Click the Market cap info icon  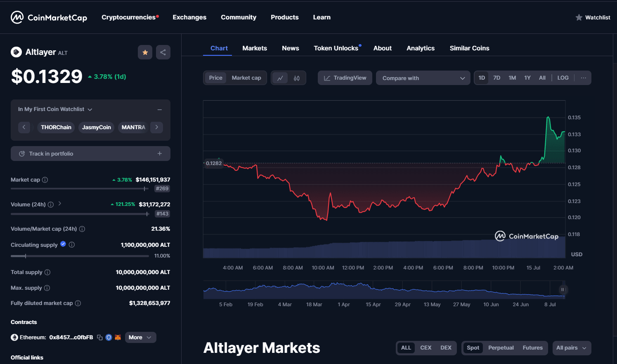(45, 180)
